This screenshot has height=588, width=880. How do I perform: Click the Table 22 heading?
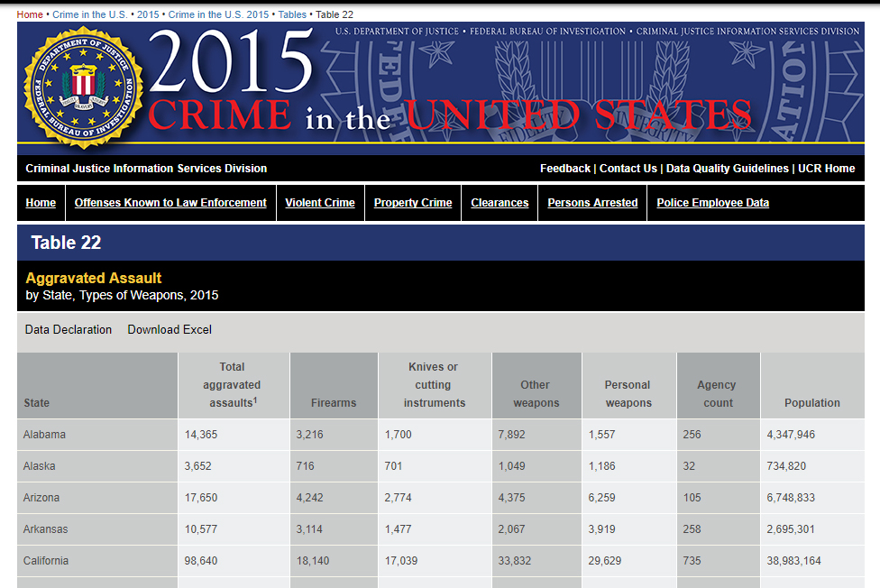point(66,243)
